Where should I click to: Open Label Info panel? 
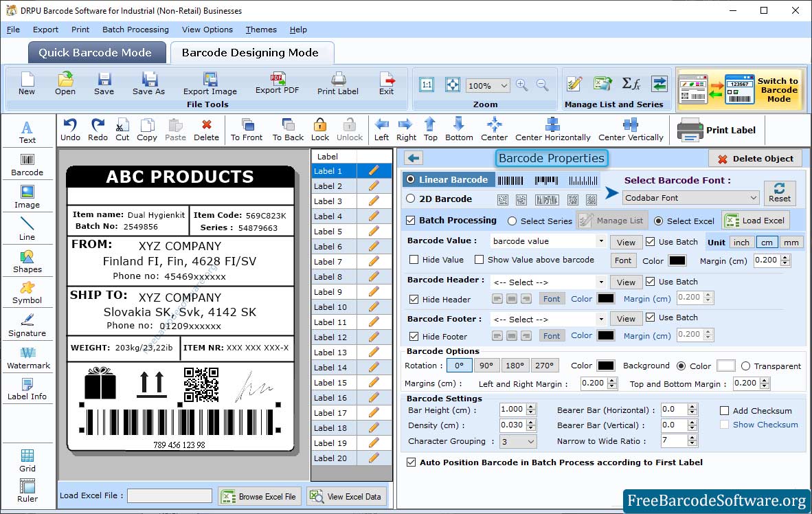pyautogui.click(x=27, y=389)
